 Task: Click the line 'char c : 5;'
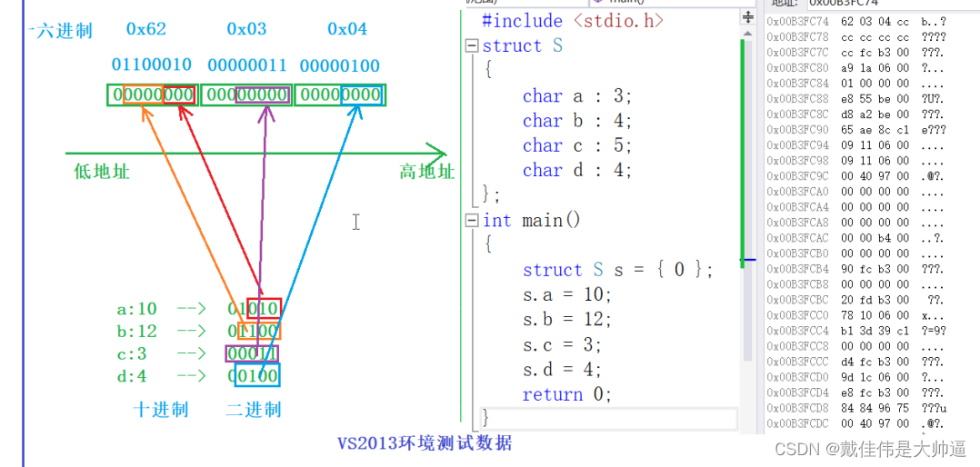(577, 145)
